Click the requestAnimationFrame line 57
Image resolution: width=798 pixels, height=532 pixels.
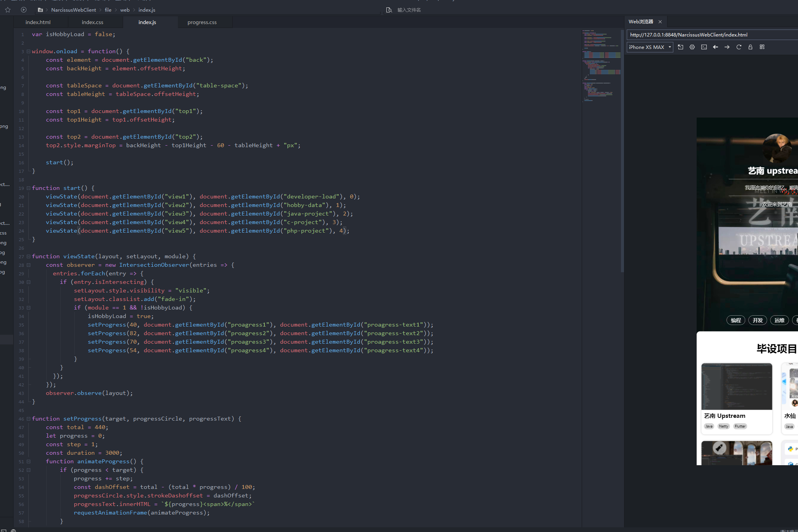(x=142, y=513)
